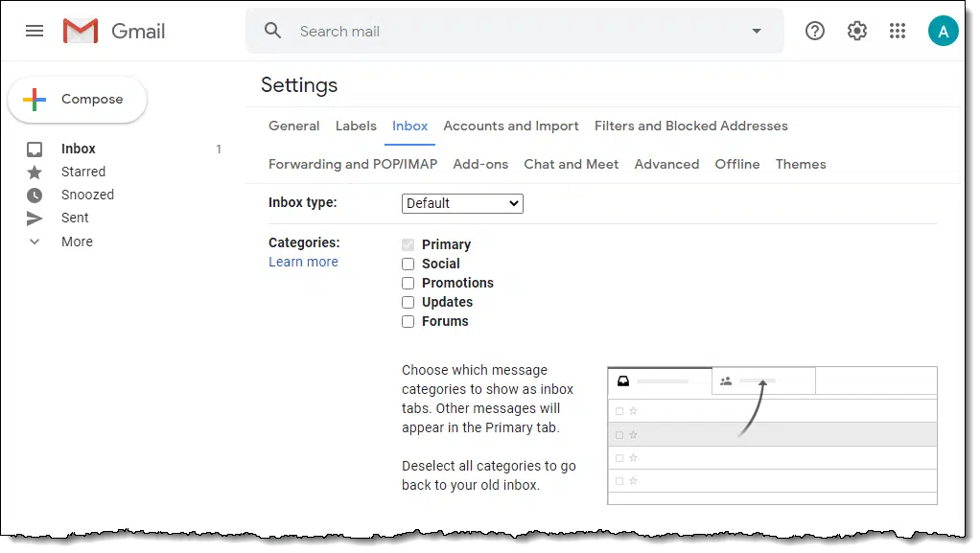The height and width of the screenshot is (553, 980).
Task: Open the Support help icon
Action: tap(814, 31)
